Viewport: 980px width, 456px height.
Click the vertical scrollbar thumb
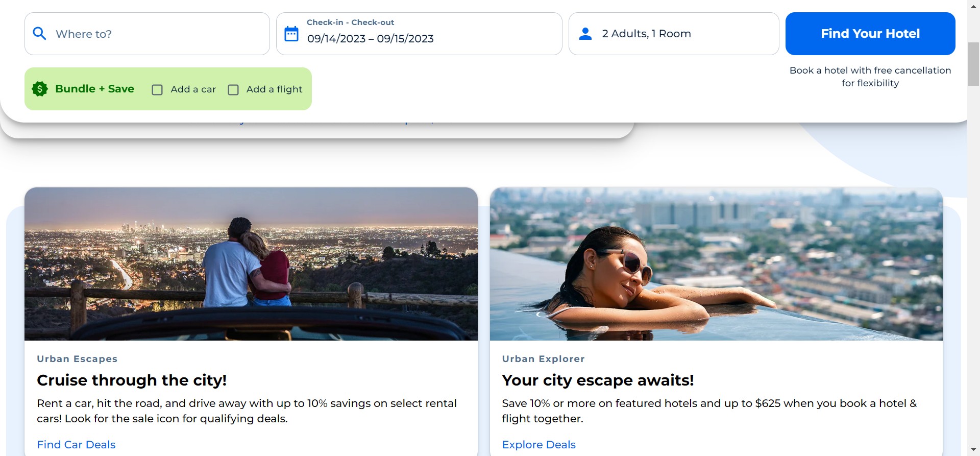coord(973,64)
